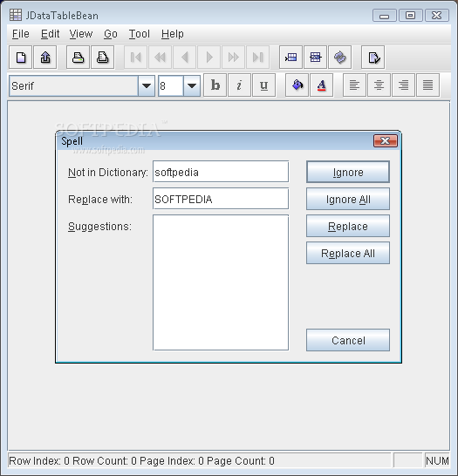Toggle italic formatting
458x476 pixels.
[x=239, y=85]
